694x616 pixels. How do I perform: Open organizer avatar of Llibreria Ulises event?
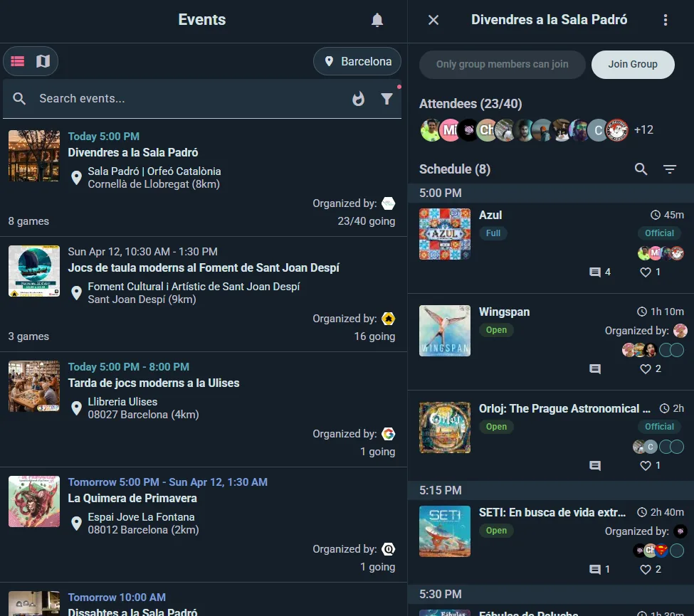tap(388, 434)
